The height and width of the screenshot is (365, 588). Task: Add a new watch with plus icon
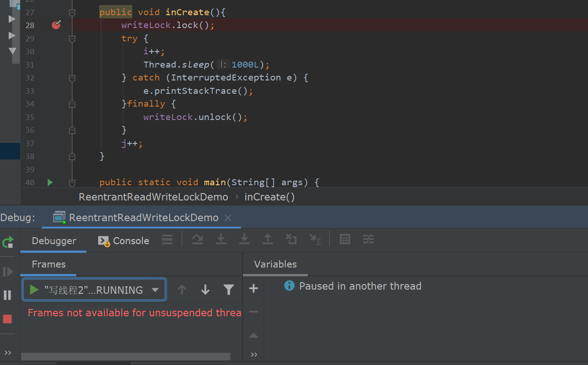(x=254, y=289)
